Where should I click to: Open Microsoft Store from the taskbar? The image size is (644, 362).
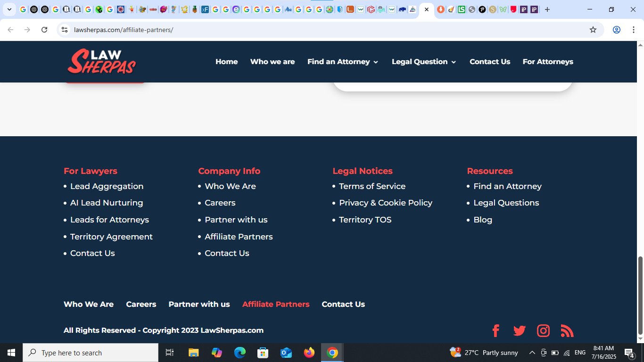tap(263, 353)
